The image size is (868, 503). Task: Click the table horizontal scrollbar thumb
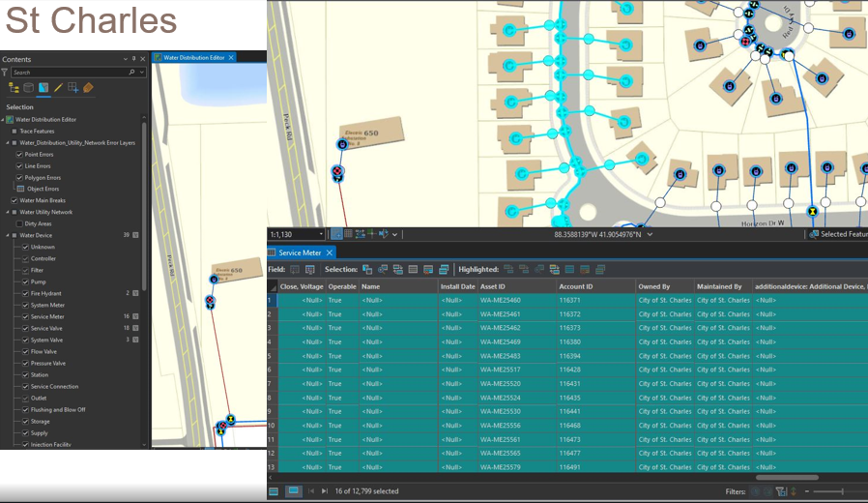[x=787, y=478]
